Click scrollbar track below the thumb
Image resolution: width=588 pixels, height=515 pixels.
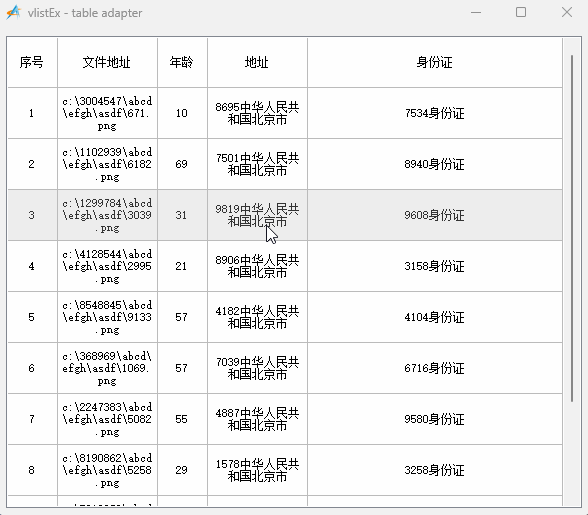pos(572,454)
